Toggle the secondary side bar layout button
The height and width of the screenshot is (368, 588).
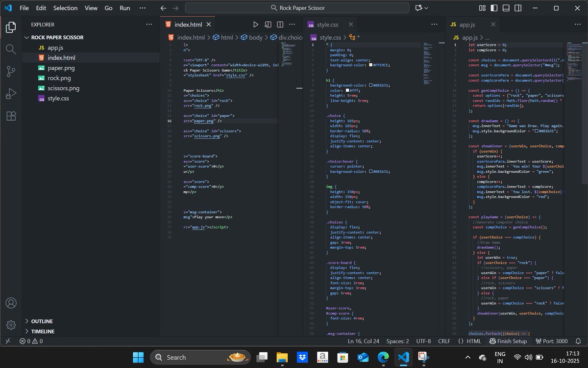point(517,8)
